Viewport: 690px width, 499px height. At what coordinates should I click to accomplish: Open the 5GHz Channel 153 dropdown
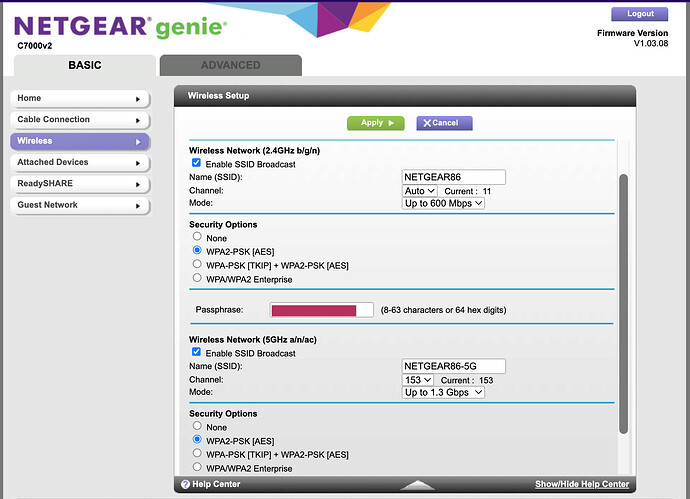click(x=418, y=380)
